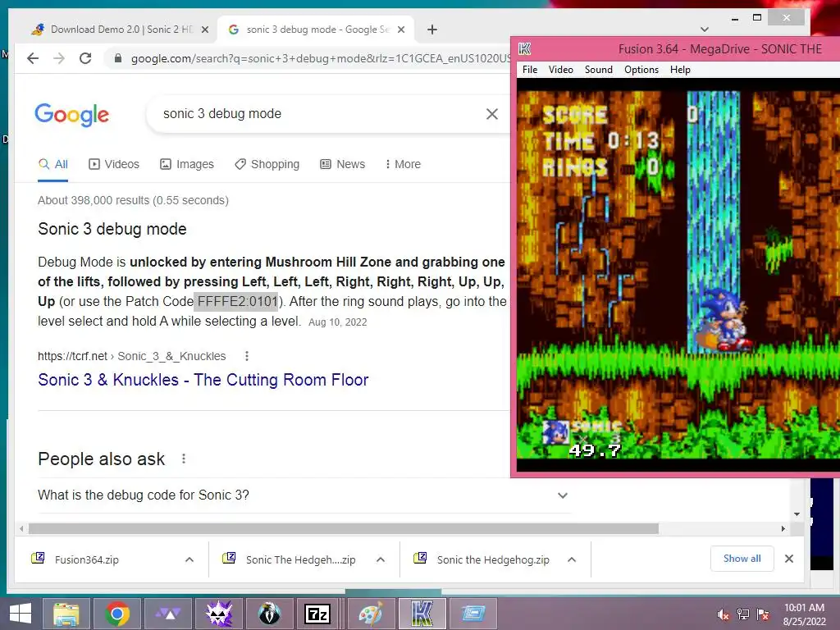The image size is (840, 630).
Task: Click the horizontal scrollbar in Chrome
Action: pos(344,529)
